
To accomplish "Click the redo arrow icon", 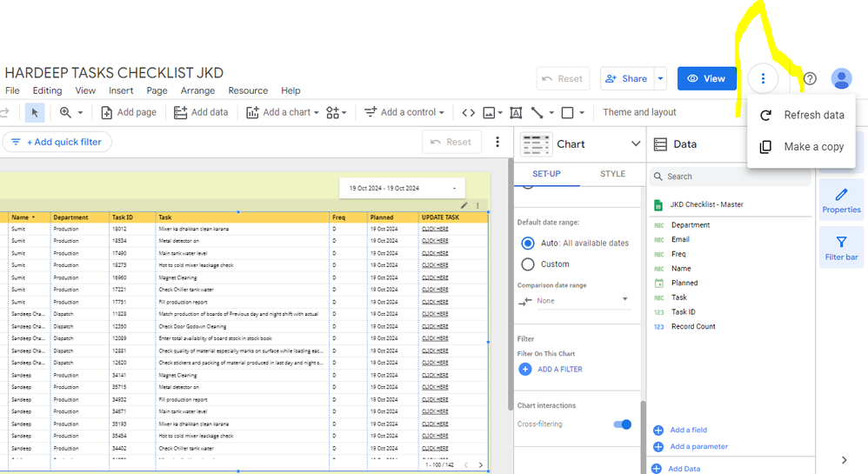I will point(4,112).
